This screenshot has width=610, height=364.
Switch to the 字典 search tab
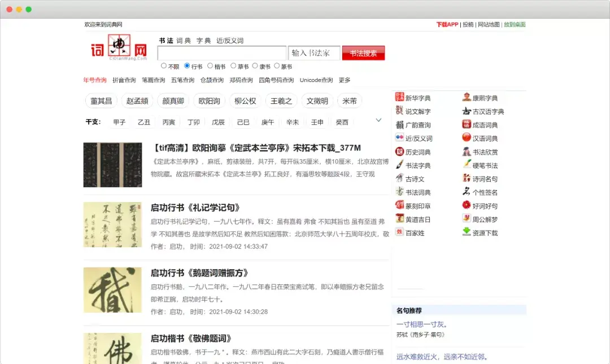(203, 41)
